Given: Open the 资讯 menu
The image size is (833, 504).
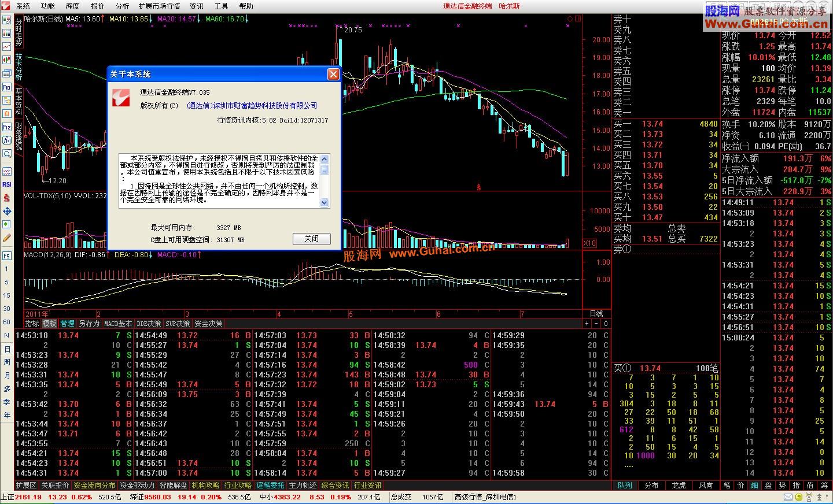Looking at the screenshot, I should coord(197,6).
